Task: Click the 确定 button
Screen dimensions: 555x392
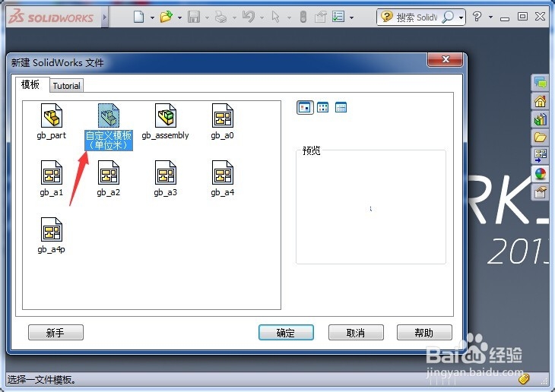Action: pyautogui.click(x=286, y=333)
